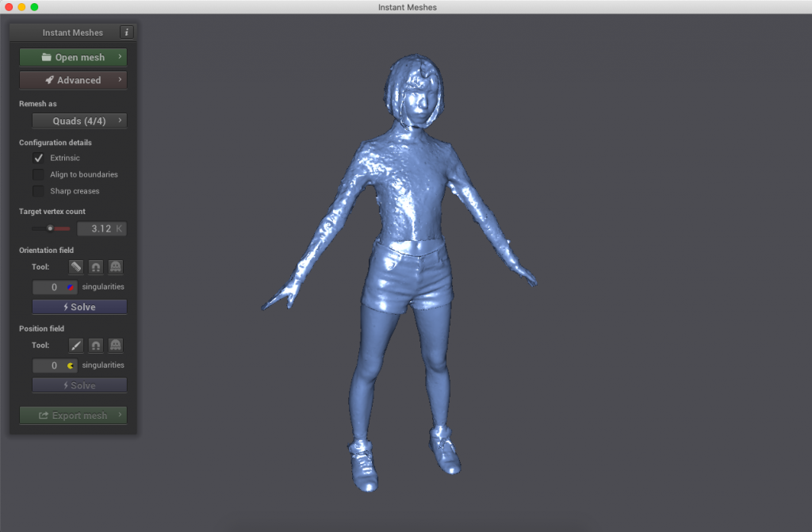This screenshot has height=532, width=812.
Task: Enable the Extrinsic option
Action: [x=38, y=158]
